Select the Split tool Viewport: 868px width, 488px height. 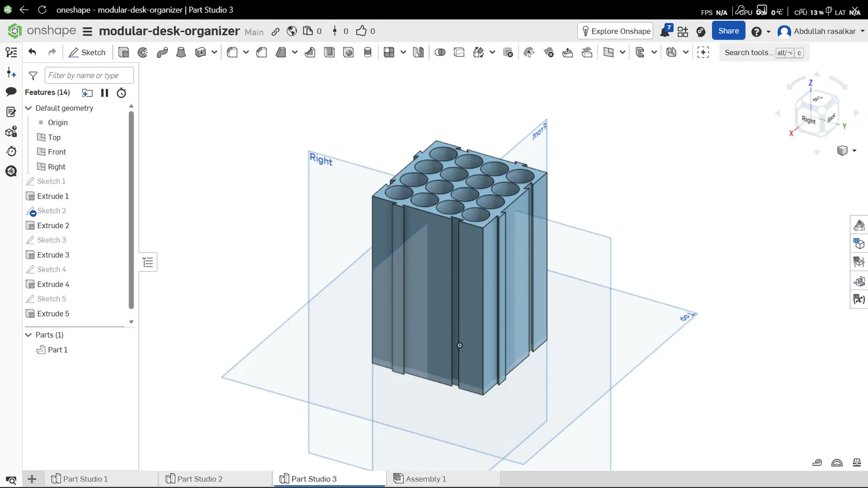point(459,53)
